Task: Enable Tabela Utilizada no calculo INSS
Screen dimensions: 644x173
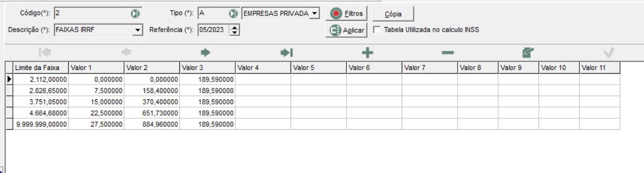Action: click(377, 30)
